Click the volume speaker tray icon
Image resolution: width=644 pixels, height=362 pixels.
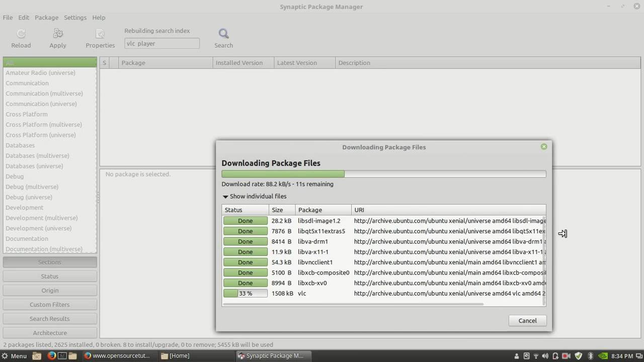546,356
